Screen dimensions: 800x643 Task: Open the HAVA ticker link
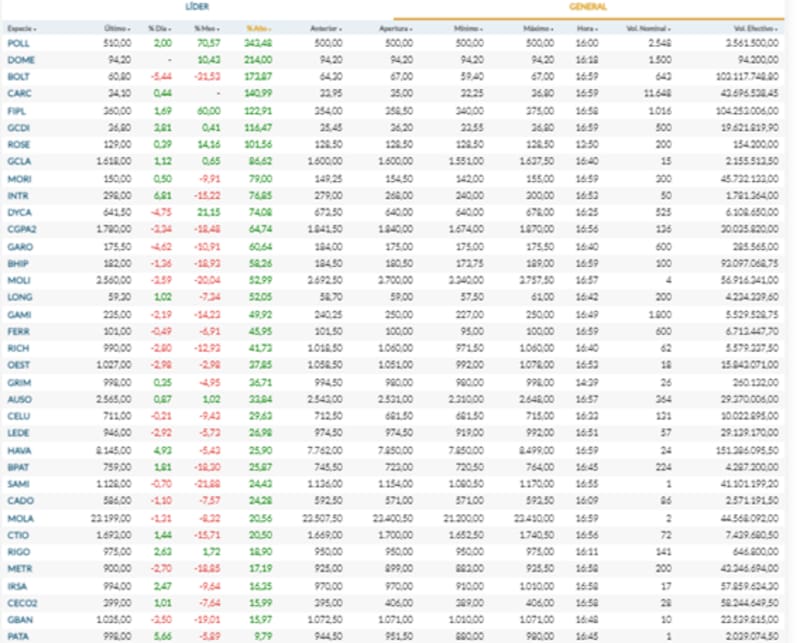click(18, 450)
